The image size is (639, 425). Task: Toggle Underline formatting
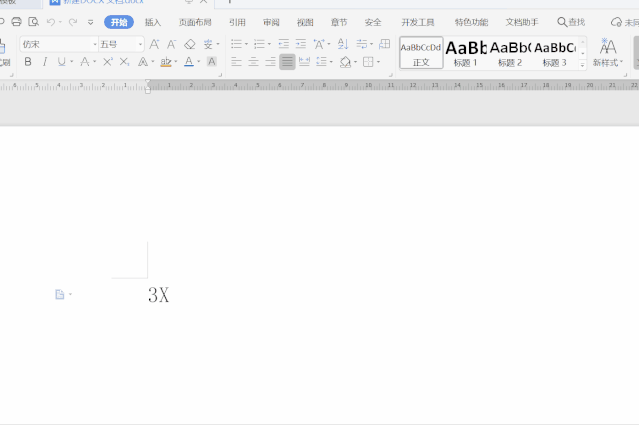(62, 62)
